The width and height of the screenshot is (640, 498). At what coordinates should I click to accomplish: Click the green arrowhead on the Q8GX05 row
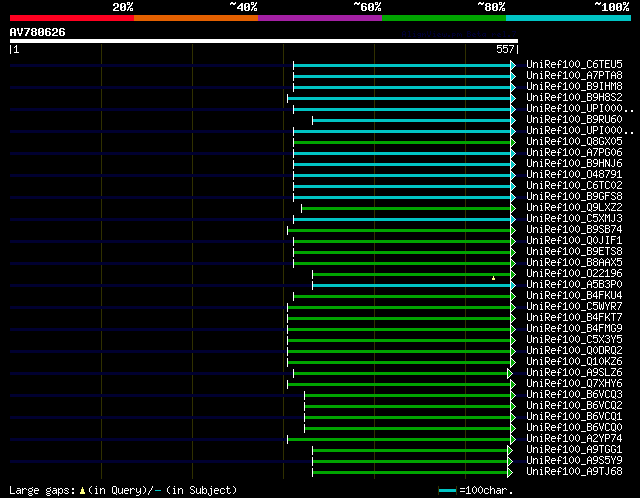pyautogui.click(x=513, y=142)
